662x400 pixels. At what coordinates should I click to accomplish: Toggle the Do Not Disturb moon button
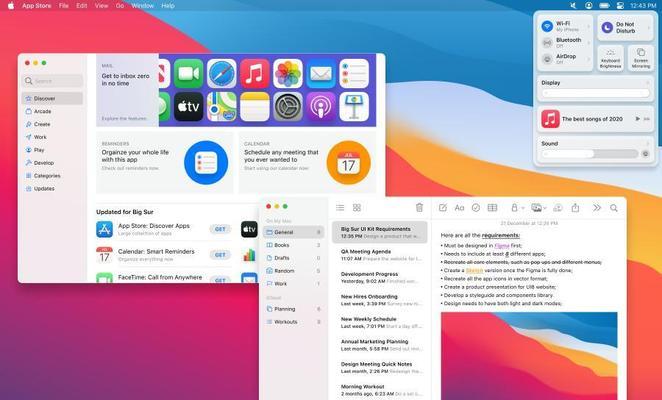click(607, 27)
